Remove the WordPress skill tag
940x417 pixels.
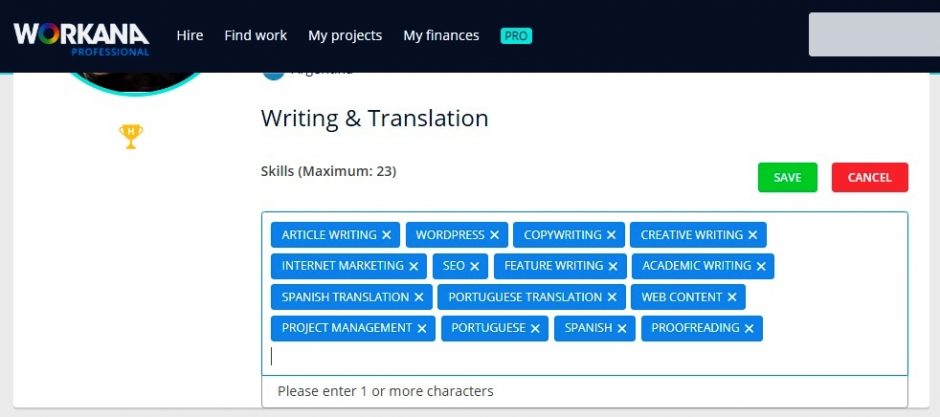[x=494, y=236]
